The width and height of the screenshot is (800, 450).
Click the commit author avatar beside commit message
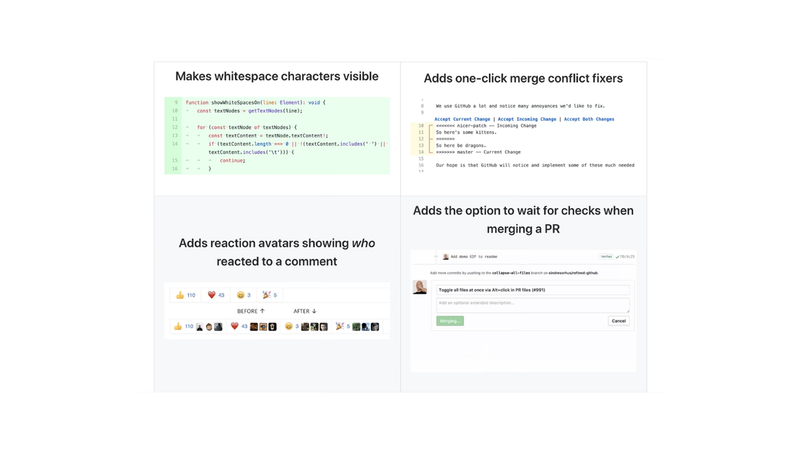pyautogui.click(x=446, y=257)
